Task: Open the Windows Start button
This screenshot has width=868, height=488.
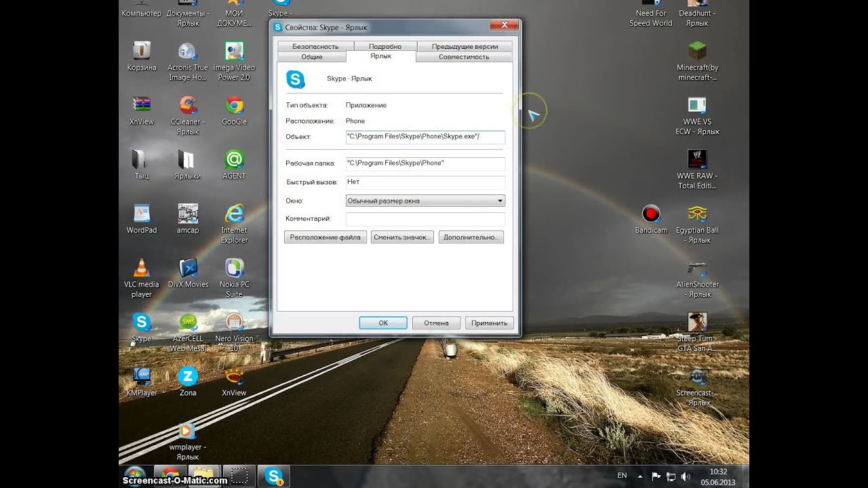Action: pos(134,476)
